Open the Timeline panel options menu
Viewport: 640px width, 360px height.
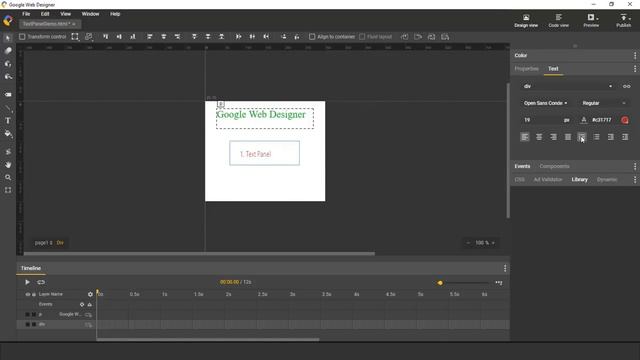(x=505, y=268)
